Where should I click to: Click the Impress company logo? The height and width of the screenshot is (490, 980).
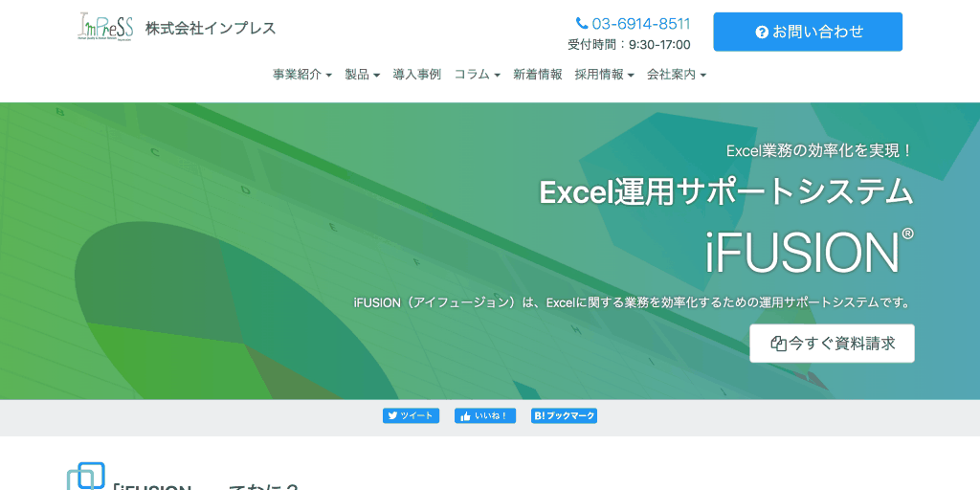105,27
